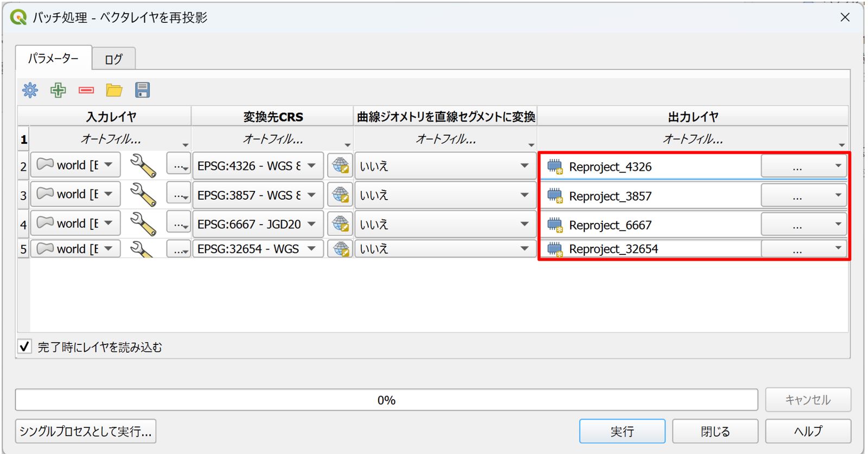868x454 pixels.
Task: Open いいえ dropdown in row 2
Action: coord(445,165)
